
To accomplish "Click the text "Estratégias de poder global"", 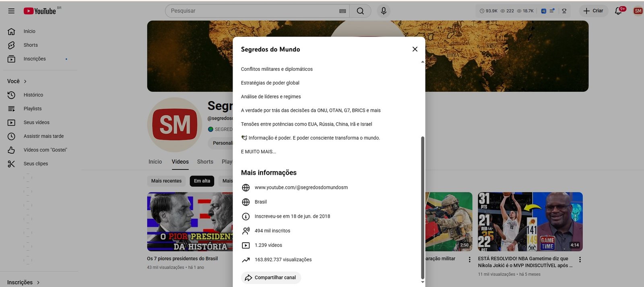I will click(270, 83).
